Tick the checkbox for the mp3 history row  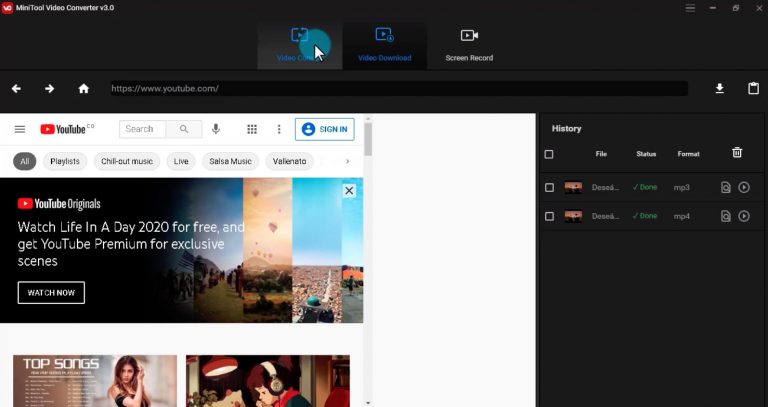point(549,188)
